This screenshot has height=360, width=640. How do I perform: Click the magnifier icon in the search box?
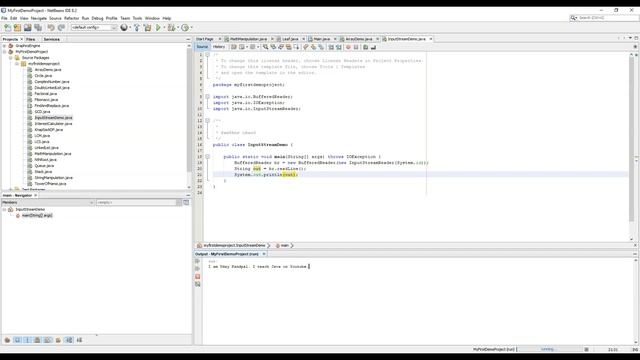573,18
